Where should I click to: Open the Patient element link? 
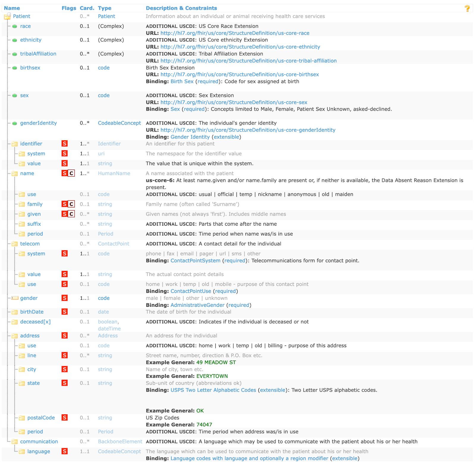click(21, 16)
